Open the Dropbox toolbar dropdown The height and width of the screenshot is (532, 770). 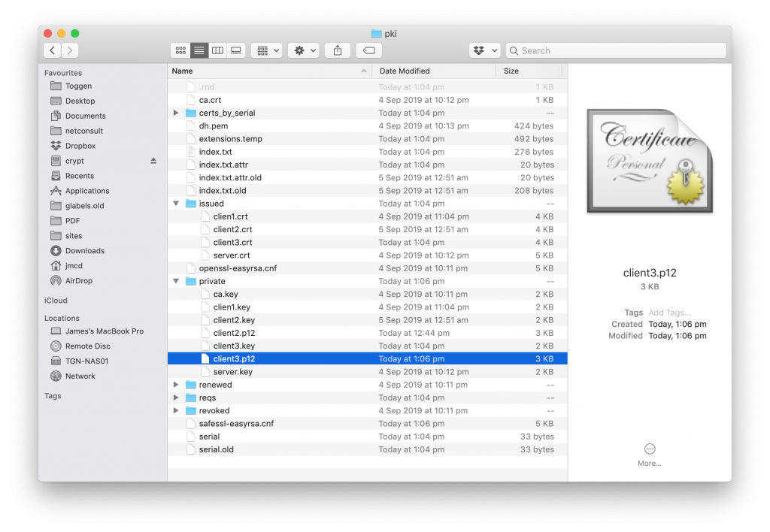tap(485, 50)
